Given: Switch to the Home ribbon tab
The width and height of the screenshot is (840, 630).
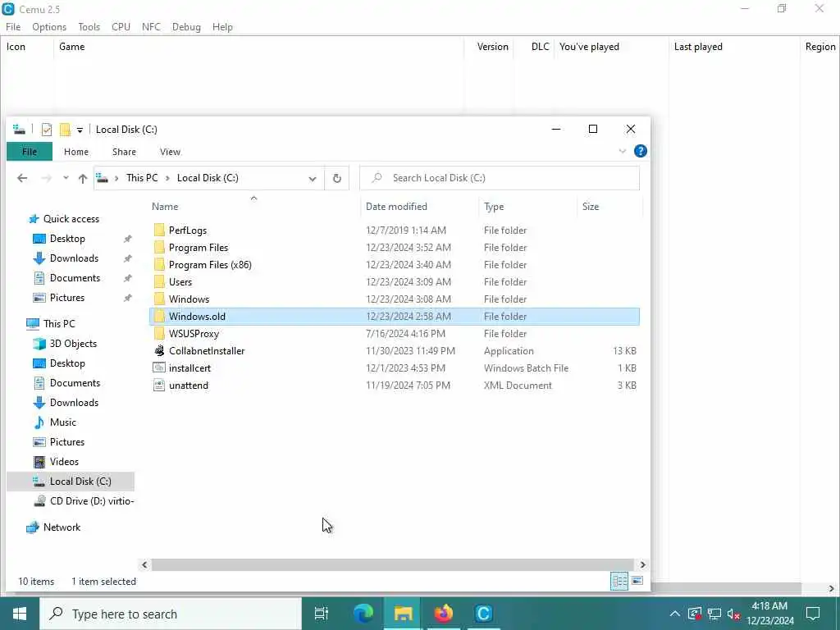Looking at the screenshot, I should (x=76, y=152).
